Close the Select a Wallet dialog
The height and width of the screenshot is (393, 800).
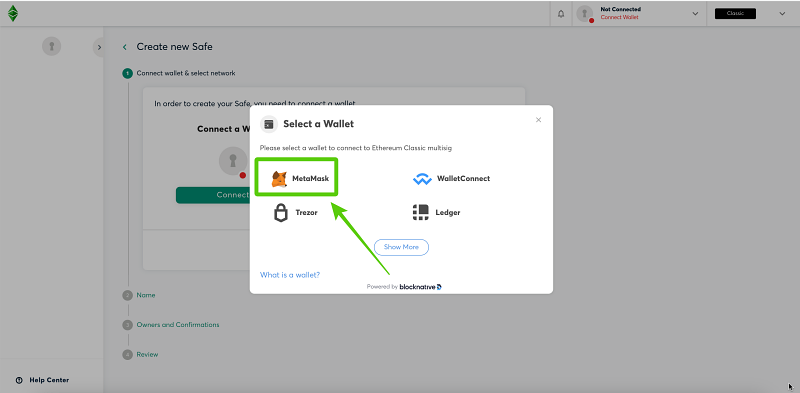coord(538,120)
